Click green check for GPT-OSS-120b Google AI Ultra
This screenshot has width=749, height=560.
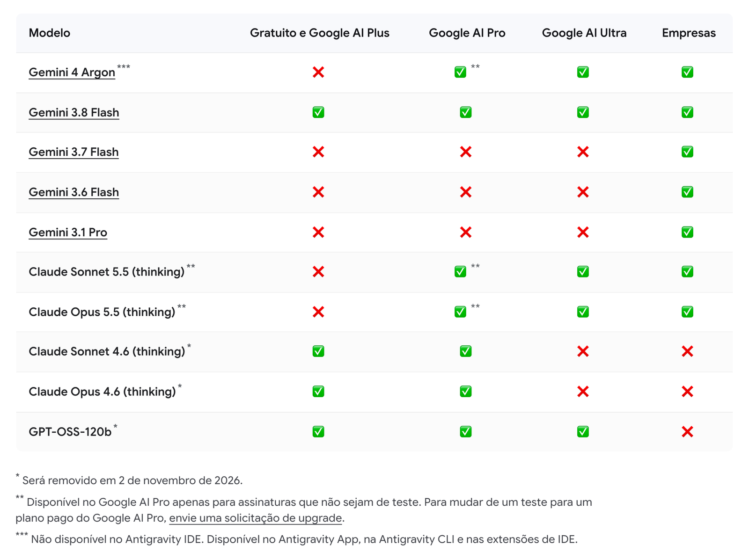583,431
